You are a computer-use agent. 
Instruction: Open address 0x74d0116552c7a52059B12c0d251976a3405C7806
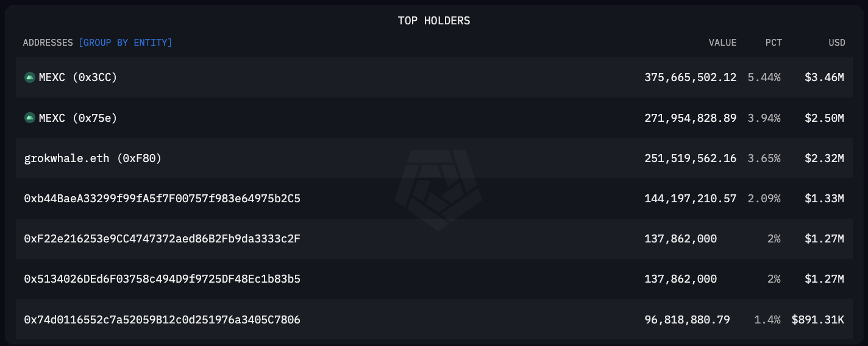click(162, 319)
